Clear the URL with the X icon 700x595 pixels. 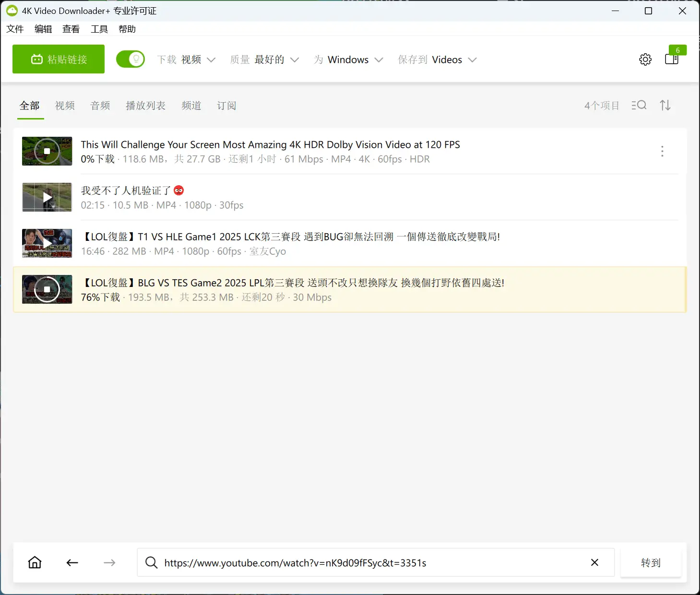[594, 562]
